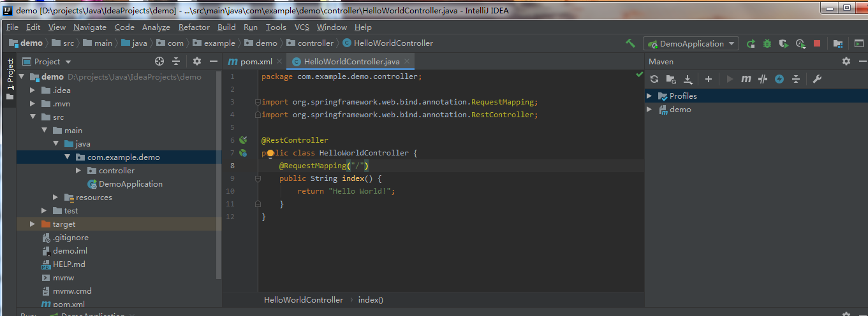Toggle Maven offline mode lightning icon
This screenshot has height=316, width=868.
(779, 79)
